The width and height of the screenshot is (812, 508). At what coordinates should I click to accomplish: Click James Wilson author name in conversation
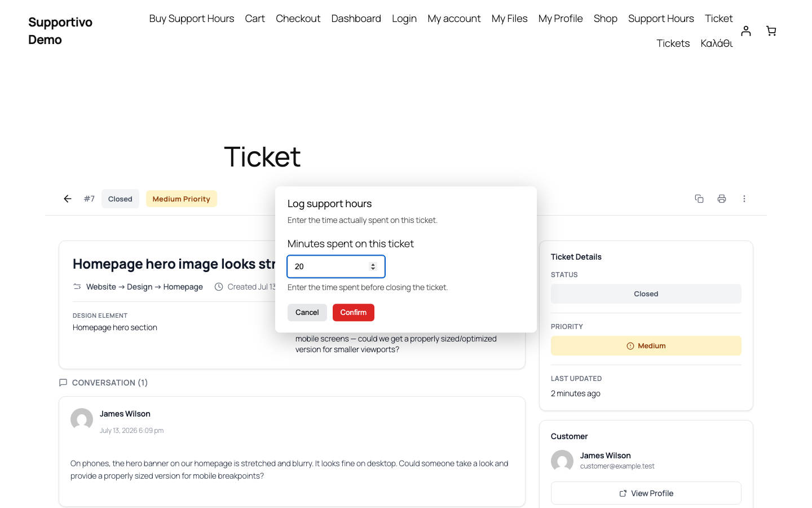point(125,414)
